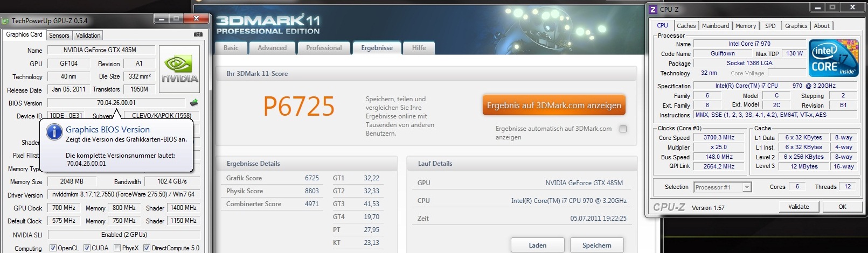Click the QPI Link value 2664.2 MHz
868x253 pixels.
(719, 166)
